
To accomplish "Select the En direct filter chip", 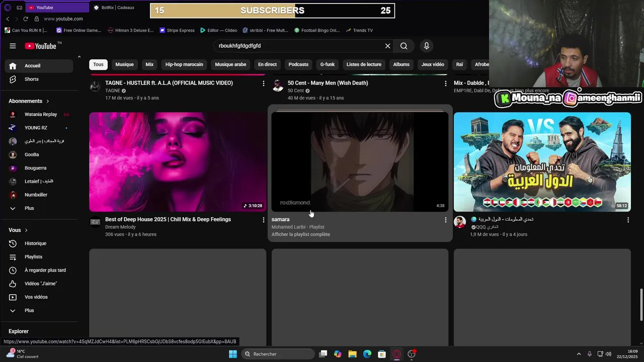I will 267,64.
